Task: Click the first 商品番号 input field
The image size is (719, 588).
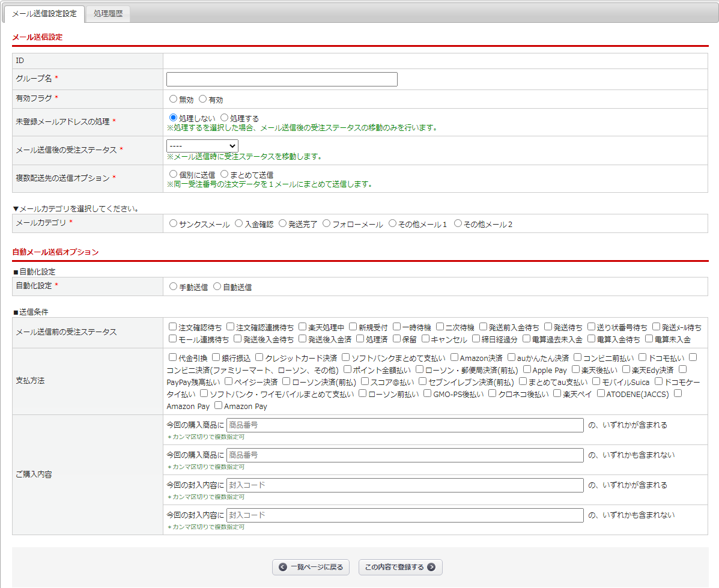Action: coord(405,425)
